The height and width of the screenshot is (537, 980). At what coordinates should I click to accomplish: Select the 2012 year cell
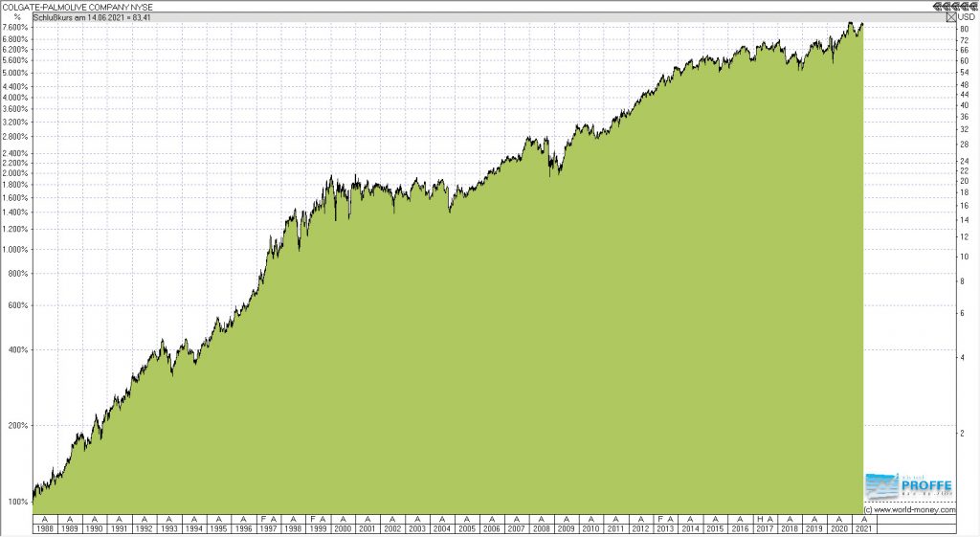pyautogui.click(x=640, y=528)
